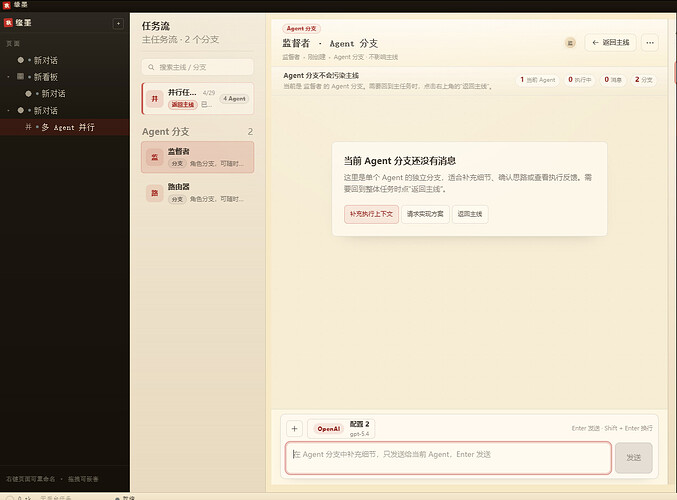Viewport: 677px width, 500px height.
Task: Click the red 返回主线 badge on the task card
Action: (183, 104)
